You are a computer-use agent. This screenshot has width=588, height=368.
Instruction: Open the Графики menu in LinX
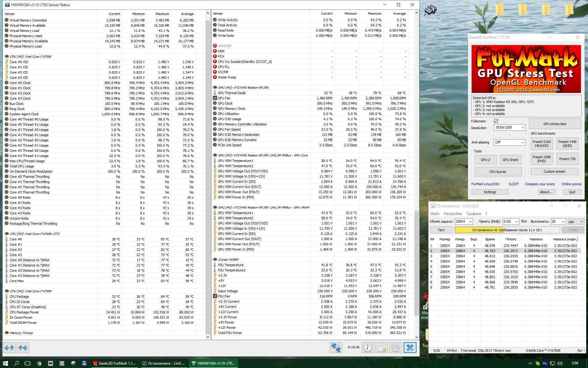(x=473, y=214)
